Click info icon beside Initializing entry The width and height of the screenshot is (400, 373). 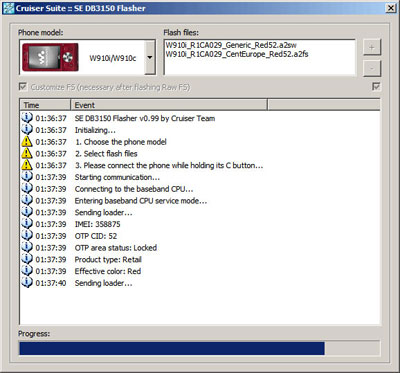[27, 130]
